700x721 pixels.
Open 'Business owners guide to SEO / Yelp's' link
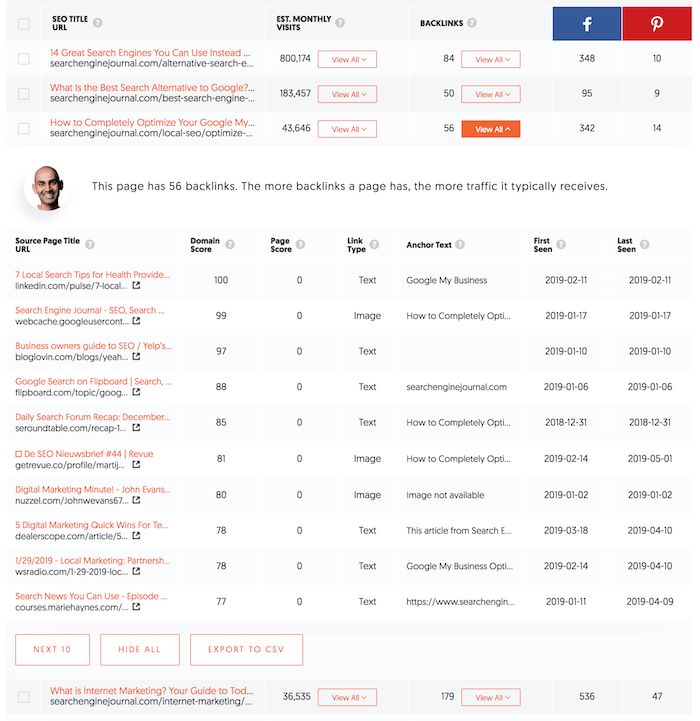(93, 346)
